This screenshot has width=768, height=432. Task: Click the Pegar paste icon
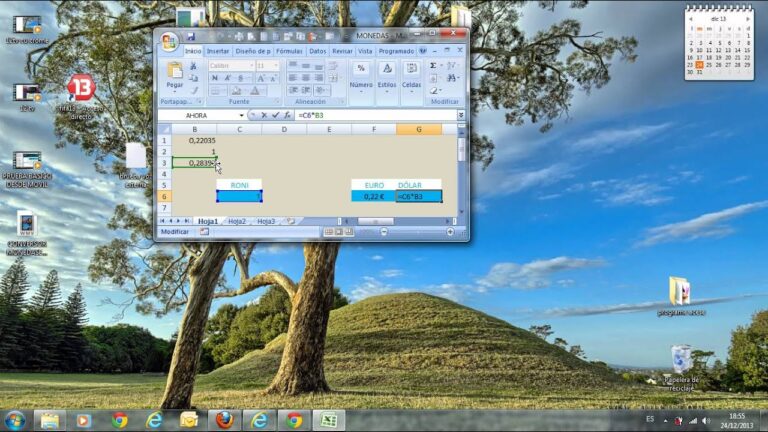[175, 75]
